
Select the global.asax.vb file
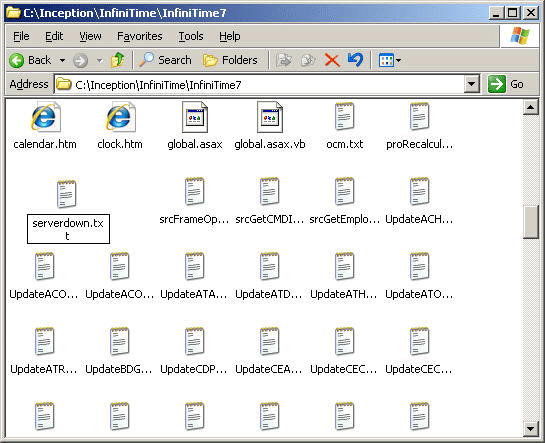(270, 126)
